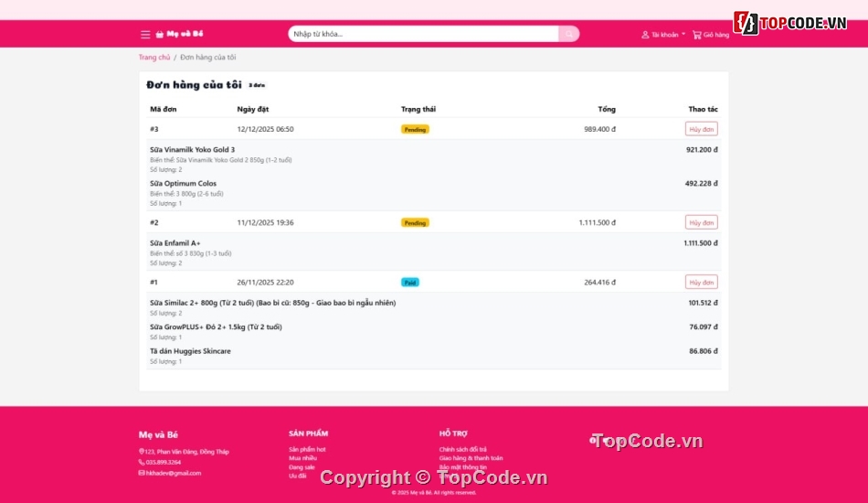The width and height of the screenshot is (868, 503).
Task: Click the location pin icon in footer
Action: [x=141, y=452]
